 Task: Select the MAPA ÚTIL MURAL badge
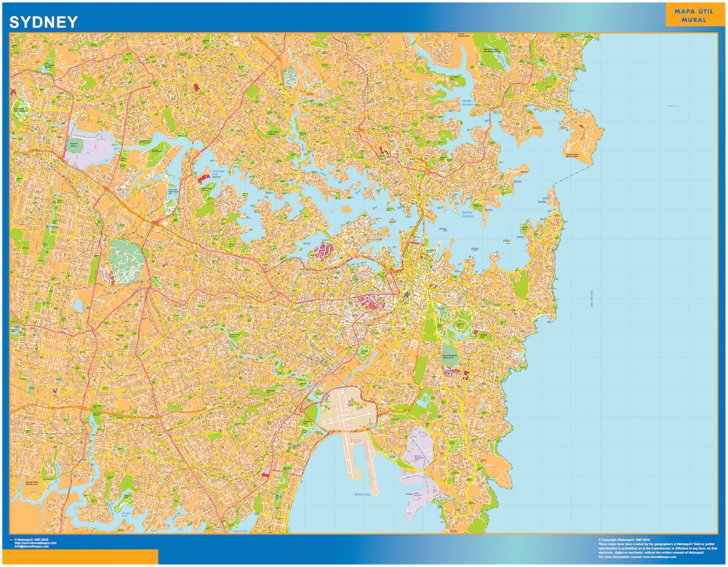point(694,16)
